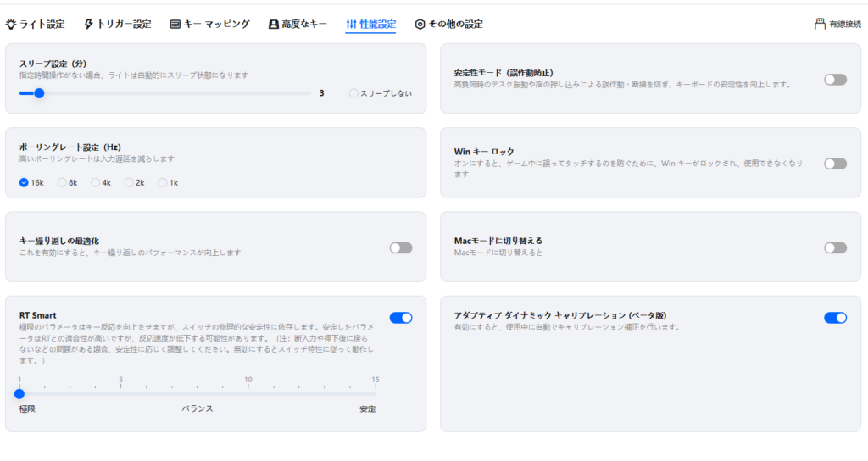Image resolution: width=868 pixels, height=461 pixels.
Task: Choose the スリープしない option
Action: tap(353, 93)
